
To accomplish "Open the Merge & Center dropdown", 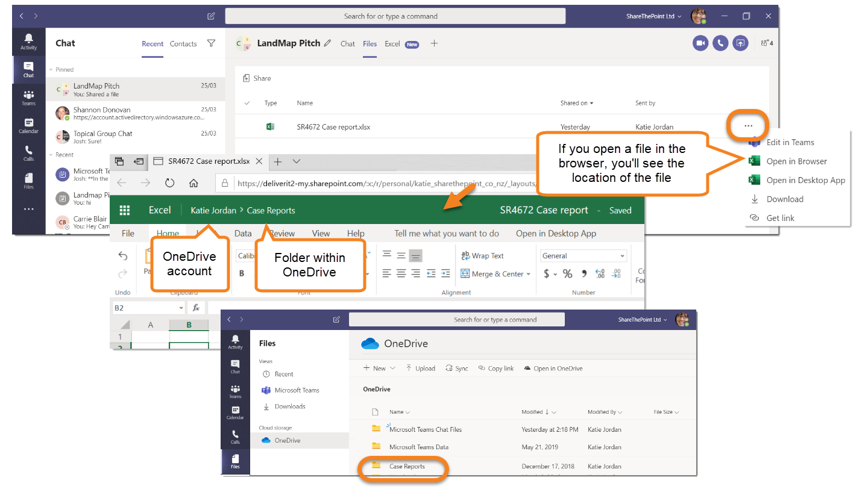I will (529, 273).
